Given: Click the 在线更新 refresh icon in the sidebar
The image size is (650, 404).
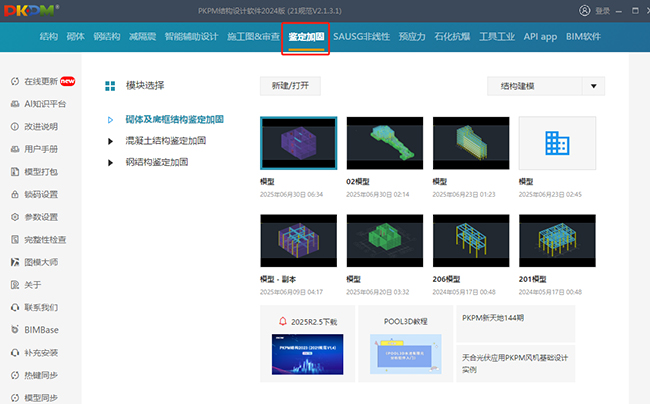Looking at the screenshot, I should pyautogui.click(x=15, y=81).
